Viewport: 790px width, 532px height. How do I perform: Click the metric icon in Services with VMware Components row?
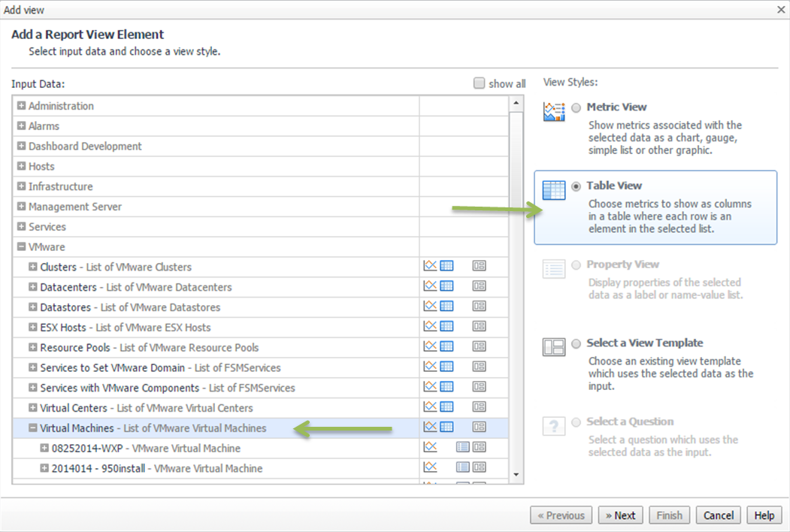(x=430, y=387)
